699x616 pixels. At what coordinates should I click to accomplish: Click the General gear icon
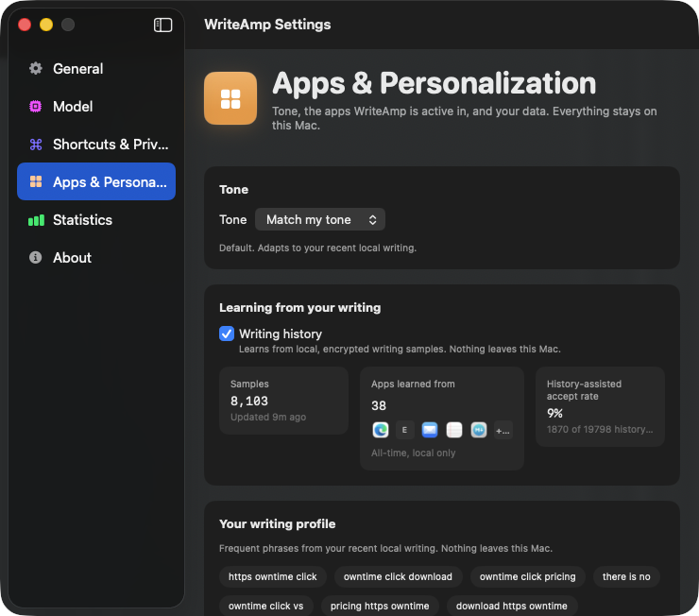point(36,69)
